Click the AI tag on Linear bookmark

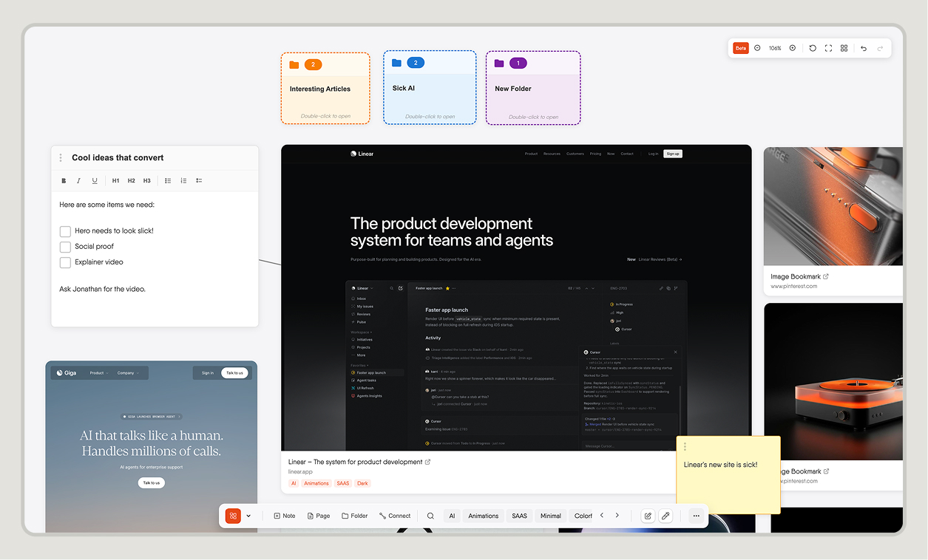pos(294,483)
